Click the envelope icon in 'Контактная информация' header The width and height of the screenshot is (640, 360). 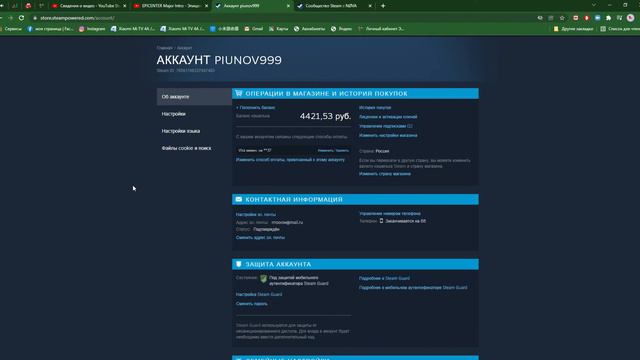[239, 199]
